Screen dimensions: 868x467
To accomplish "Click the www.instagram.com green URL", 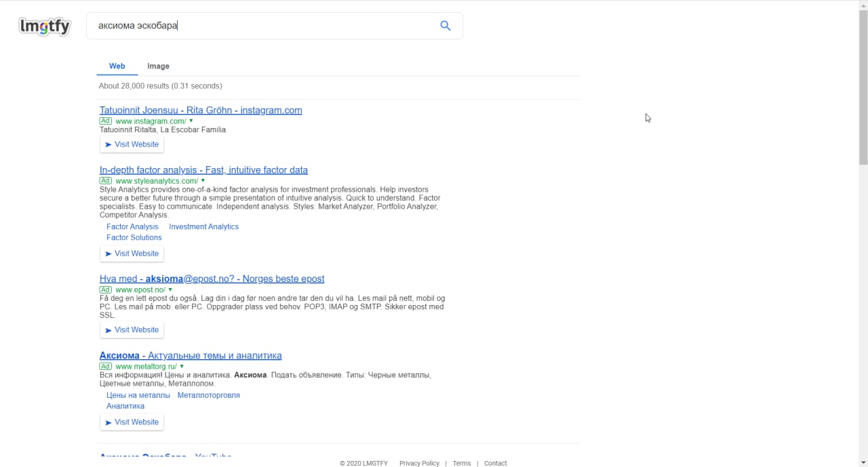I will coord(151,121).
